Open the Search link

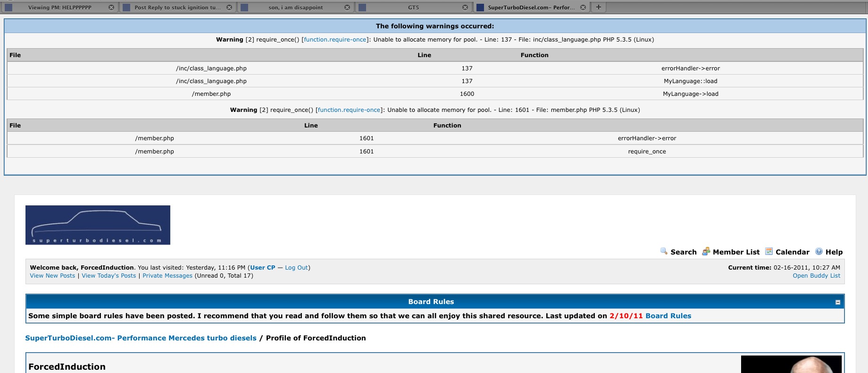[684, 252]
